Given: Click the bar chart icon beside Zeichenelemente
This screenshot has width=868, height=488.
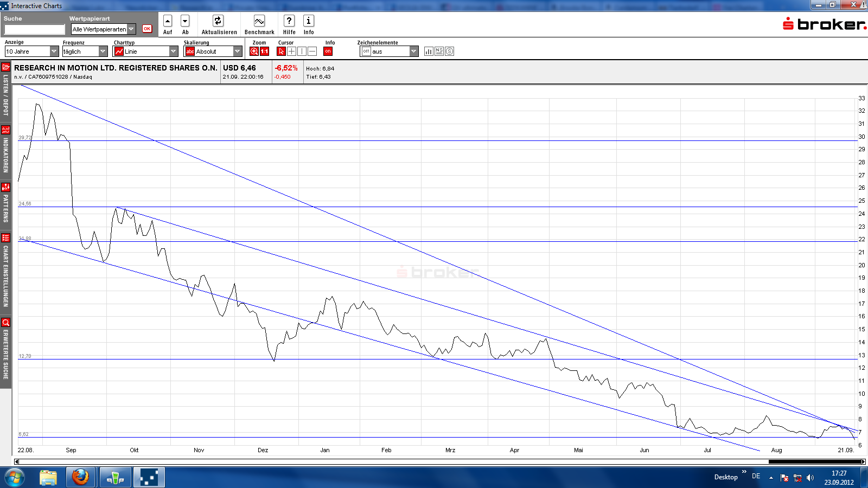Looking at the screenshot, I should coord(429,52).
